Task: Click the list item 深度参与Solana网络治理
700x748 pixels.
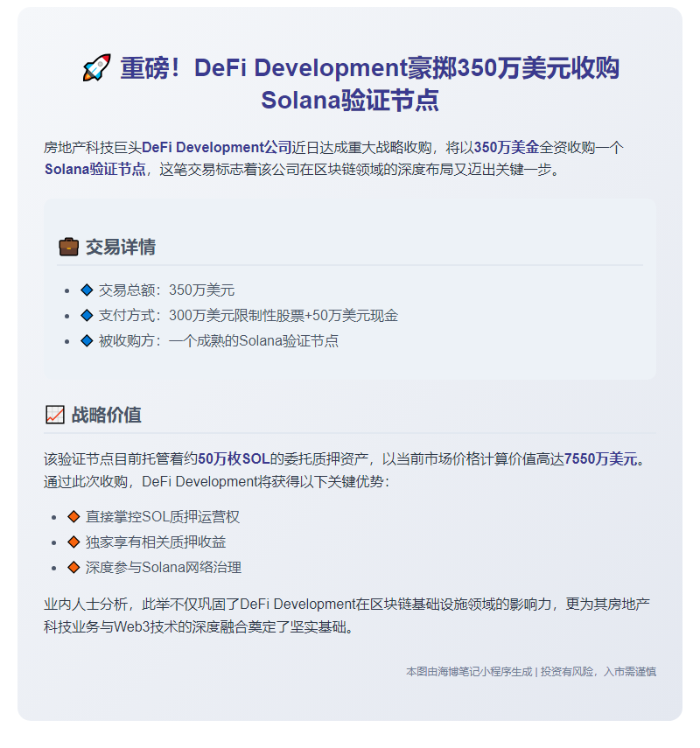Action: (x=164, y=567)
